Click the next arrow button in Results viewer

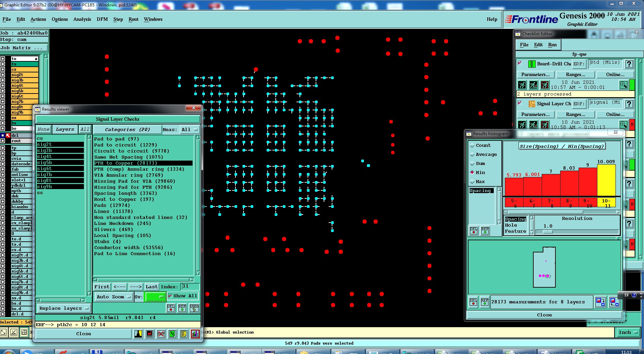click(136, 287)
